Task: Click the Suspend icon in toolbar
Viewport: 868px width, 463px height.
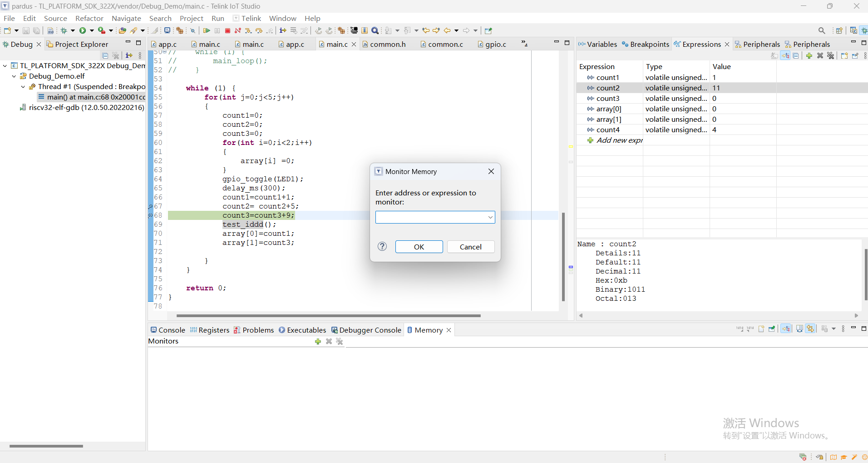Action: coord(217,30)
